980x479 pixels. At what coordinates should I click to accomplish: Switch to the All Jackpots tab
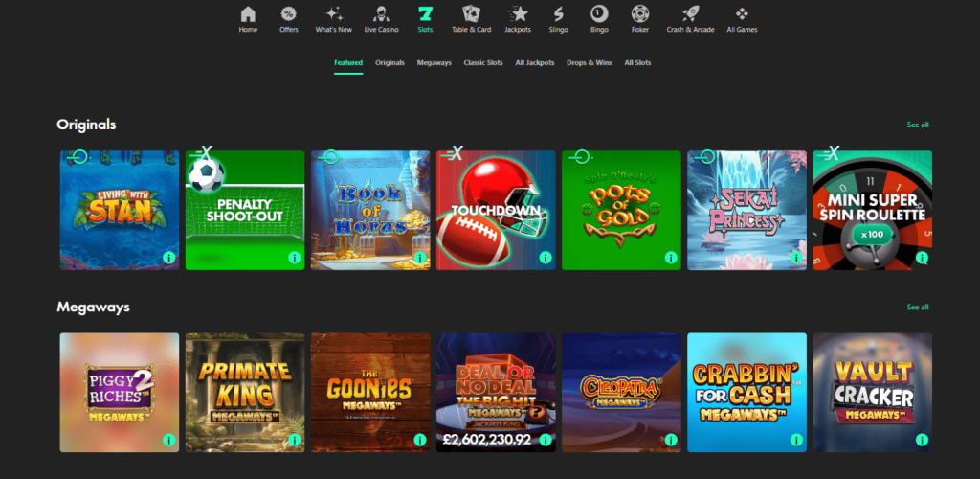pyautogui.click(x=535, y=63)
